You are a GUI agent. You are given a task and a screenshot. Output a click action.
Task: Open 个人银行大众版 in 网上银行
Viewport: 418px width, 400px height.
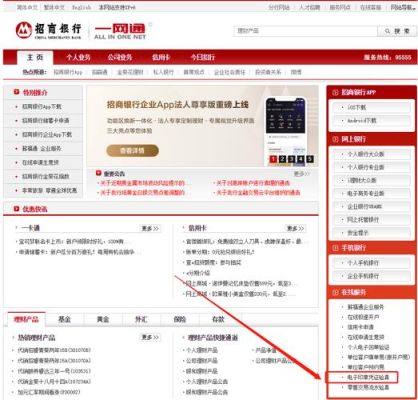371,154
